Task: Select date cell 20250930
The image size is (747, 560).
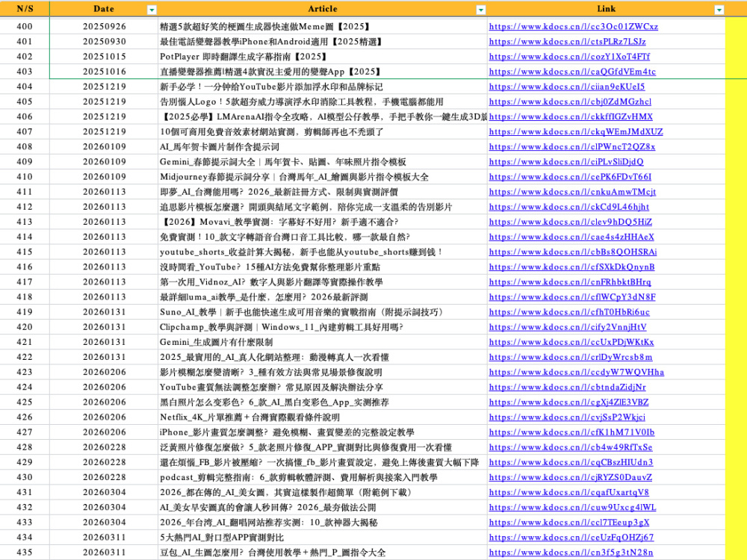Action: coord(104,41)
